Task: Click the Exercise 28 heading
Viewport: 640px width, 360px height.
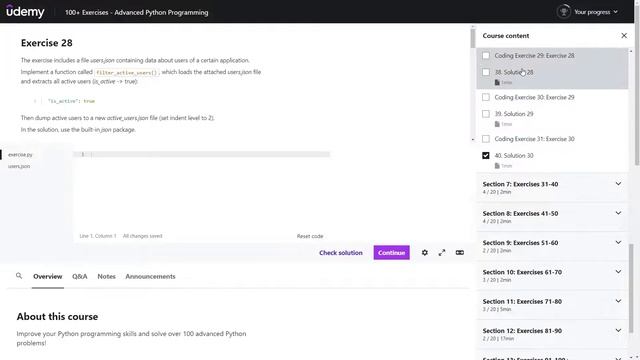Action: click(47, 43)
